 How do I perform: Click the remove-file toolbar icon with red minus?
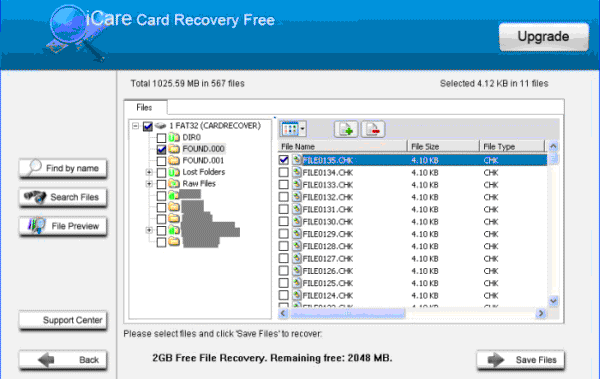click(373, 129)
